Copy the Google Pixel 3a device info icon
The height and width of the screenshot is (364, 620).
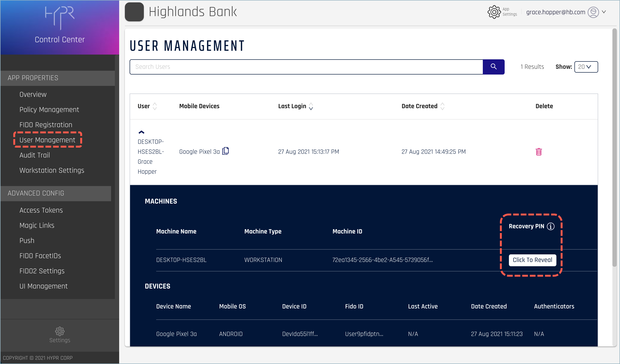[225, 151]
